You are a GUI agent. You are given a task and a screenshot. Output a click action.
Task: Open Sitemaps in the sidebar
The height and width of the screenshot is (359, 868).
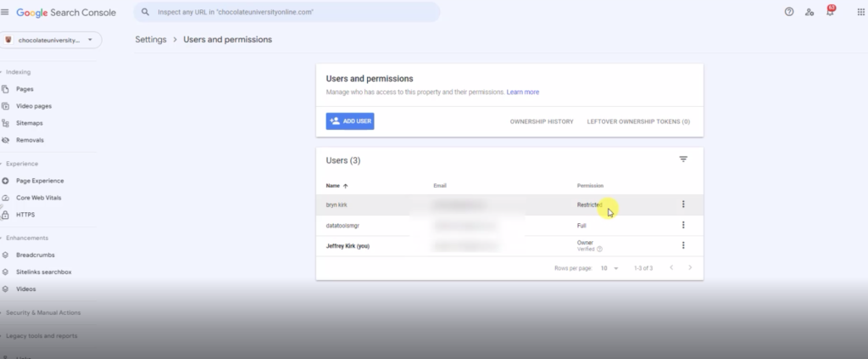[x=30, y=124]
